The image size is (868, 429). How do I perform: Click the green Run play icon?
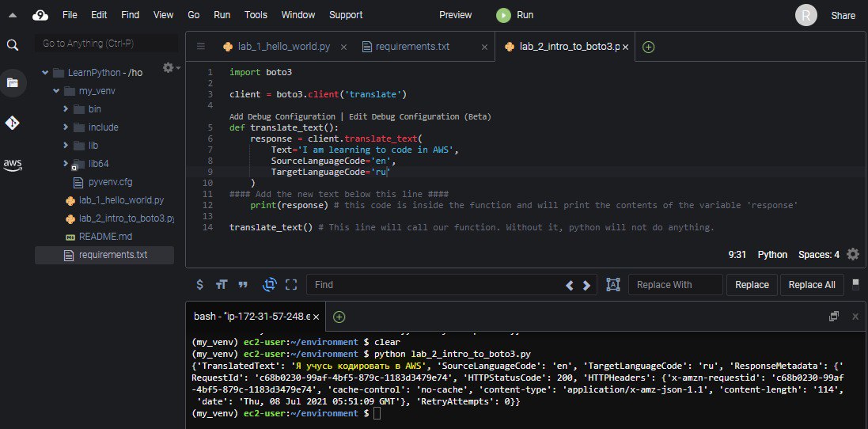click(503, 15)
